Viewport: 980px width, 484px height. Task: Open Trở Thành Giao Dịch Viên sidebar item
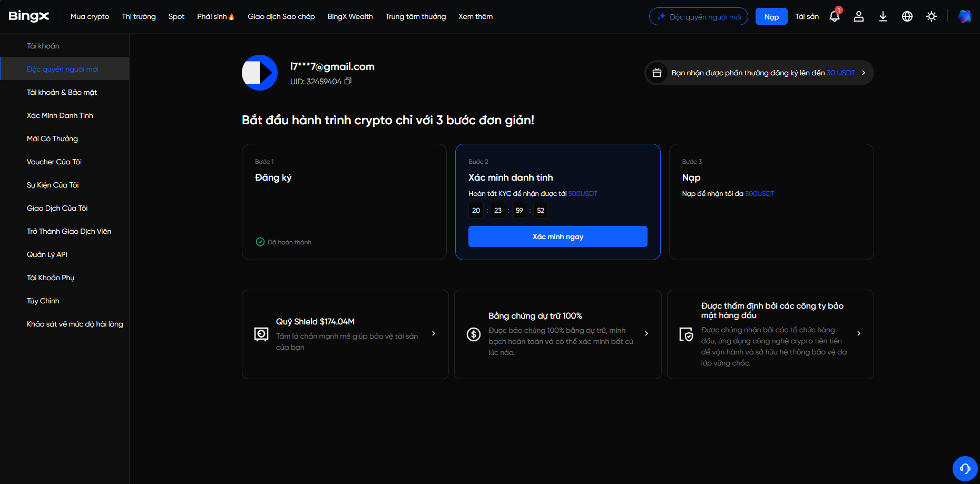click(64, 231)
